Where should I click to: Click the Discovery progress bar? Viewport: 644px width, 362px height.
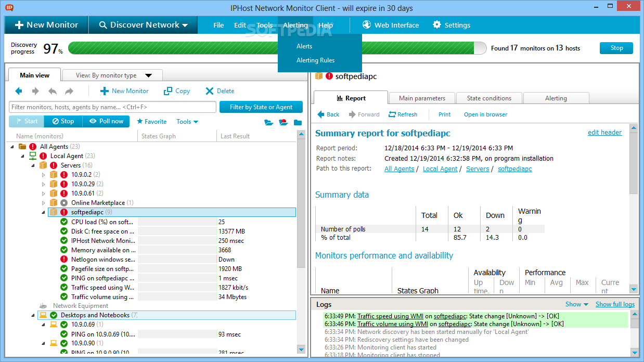pos(278,48)
